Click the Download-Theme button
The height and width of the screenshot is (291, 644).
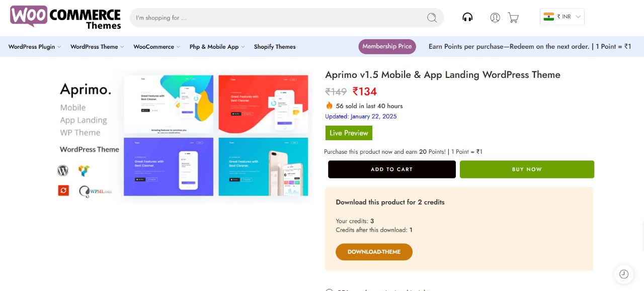point(374,252)
